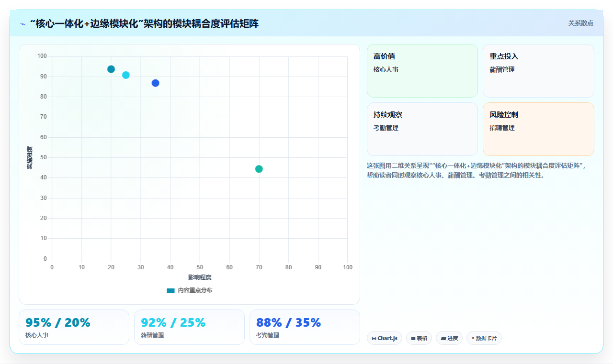
Task: Click the blue 考勤管理 scatter point
Action: coord(156,83)
